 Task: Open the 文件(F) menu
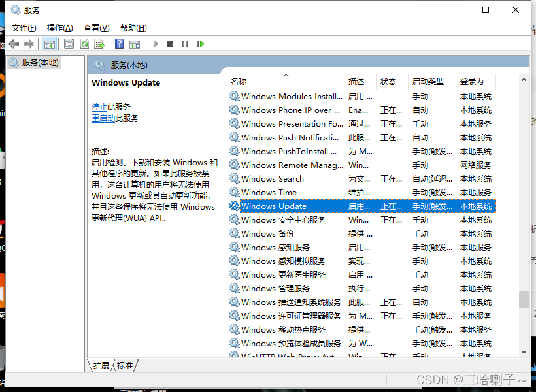(24, 28)
